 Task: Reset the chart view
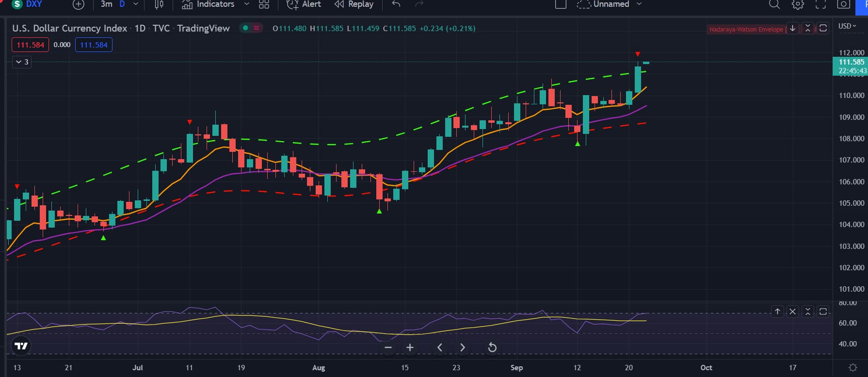492,347
